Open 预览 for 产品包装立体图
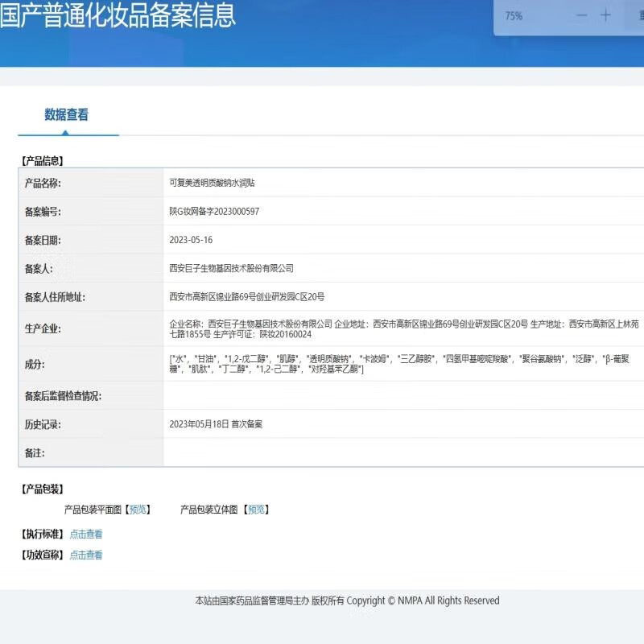Image resolution: width=644 pixels, height=644 pixels. click(x=257, y=510)
